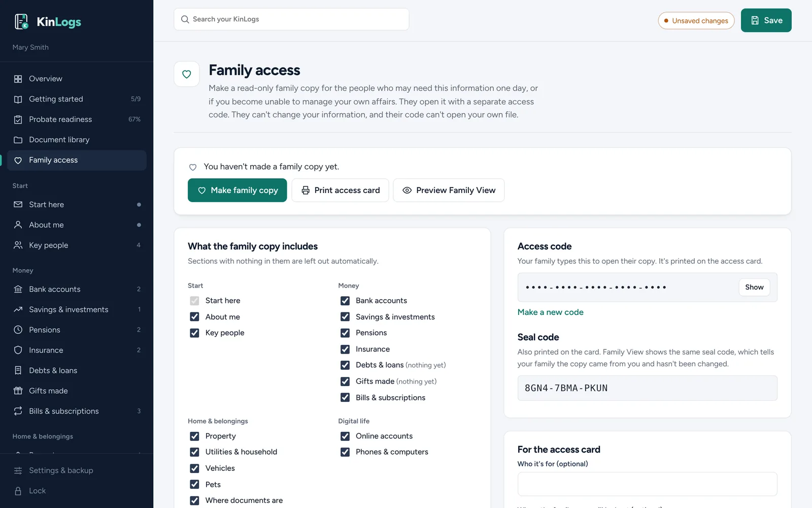This screenshot has width=812, height=508.
Task: Click the Settings & backup sliders icon
Action: pos(18,471)
